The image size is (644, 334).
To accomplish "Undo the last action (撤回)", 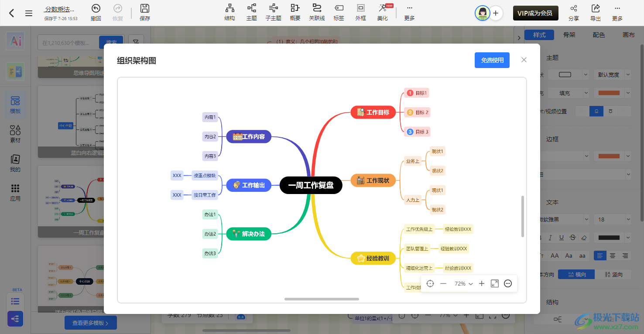I will tap(96, 13).
